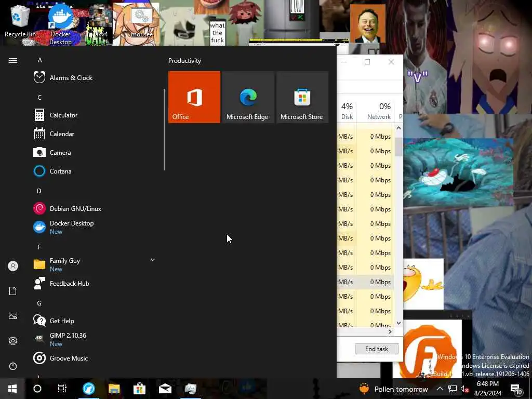Open the blue circular app on taskbar

point(88,389)
